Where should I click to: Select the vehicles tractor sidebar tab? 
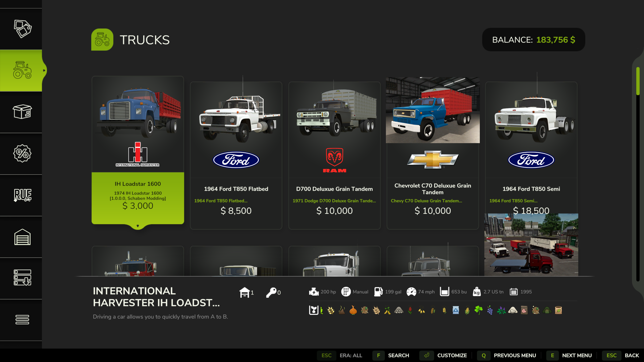pos(22,70)
